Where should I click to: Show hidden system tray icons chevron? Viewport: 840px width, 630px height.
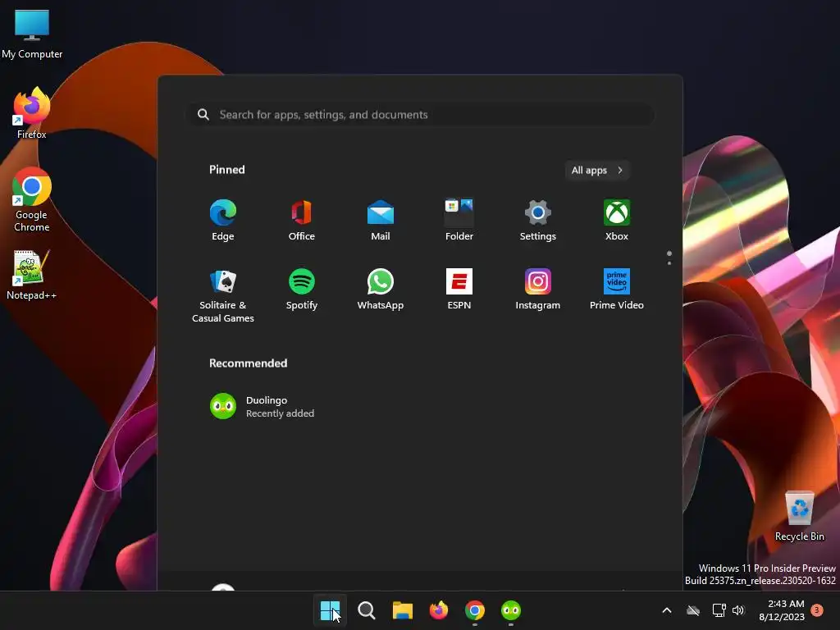point(667,610)
